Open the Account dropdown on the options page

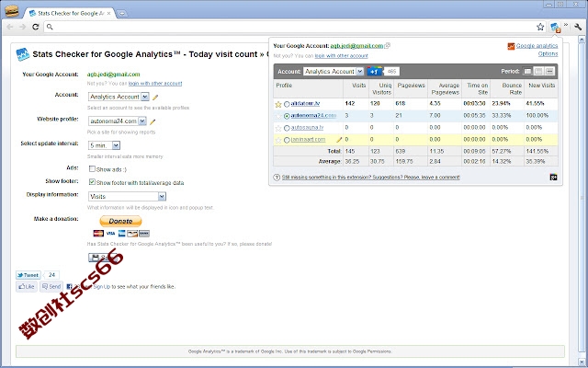[119, 97]
